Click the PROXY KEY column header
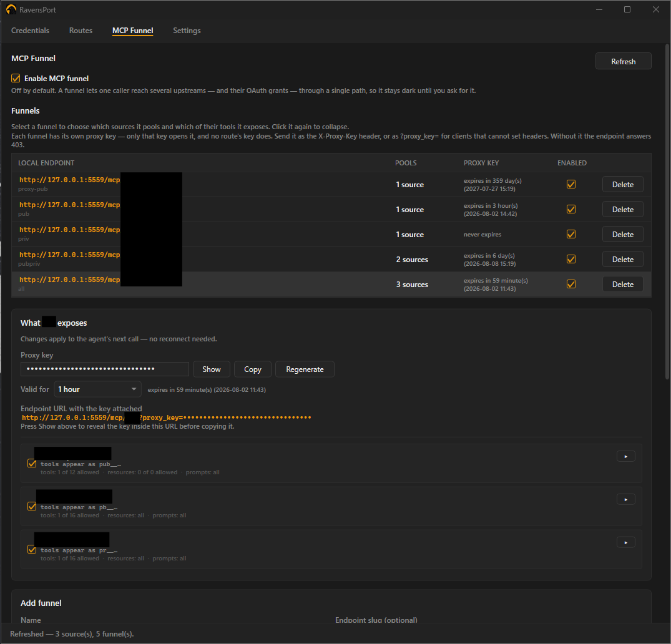Viewport: 671px width, 644px height. tap(481, 163)
